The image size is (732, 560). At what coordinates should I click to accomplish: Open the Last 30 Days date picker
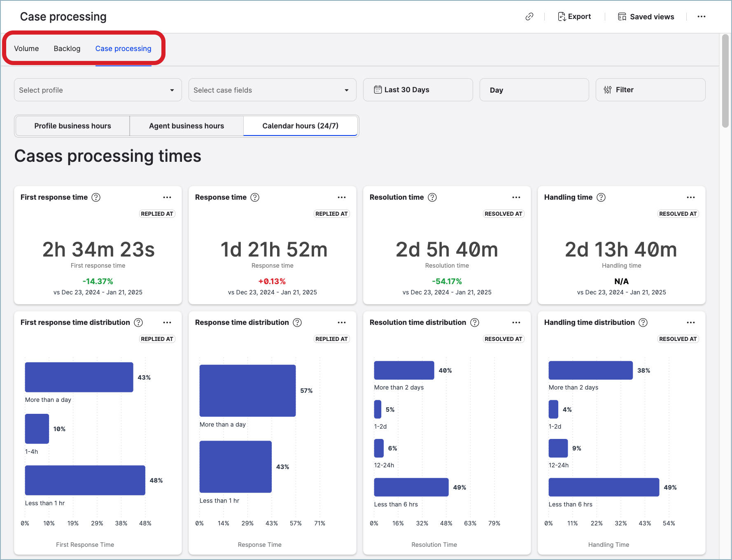pyautogui.click(x=417, y=90)
